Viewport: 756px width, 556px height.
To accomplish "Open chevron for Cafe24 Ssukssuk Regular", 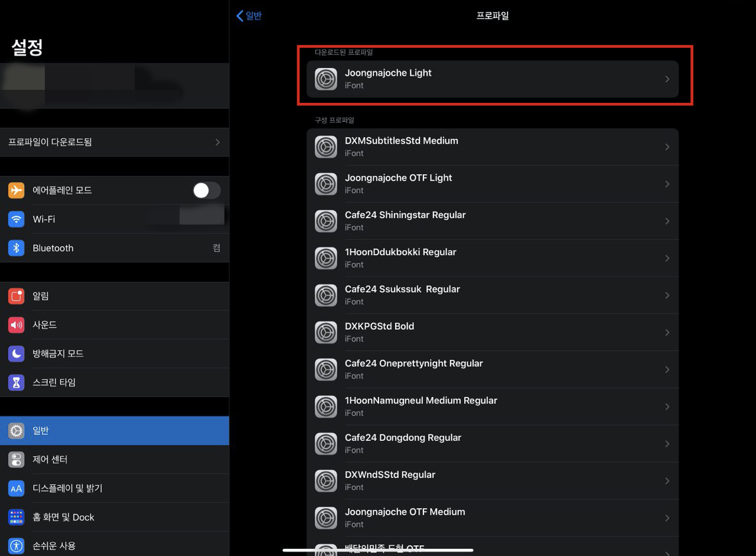I will [x=667, y=295].
